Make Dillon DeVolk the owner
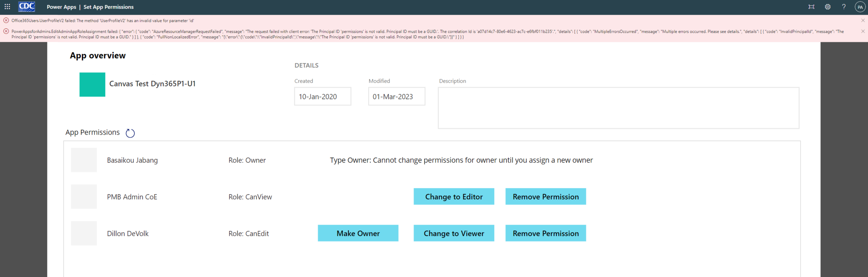 pyautogui.click(x=358, y=233)
